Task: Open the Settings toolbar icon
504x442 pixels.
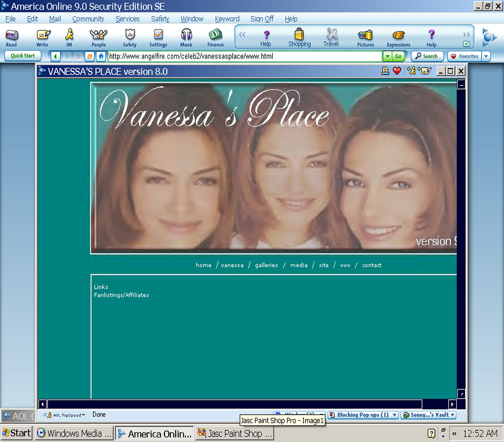Action: (x=158, y=38)
